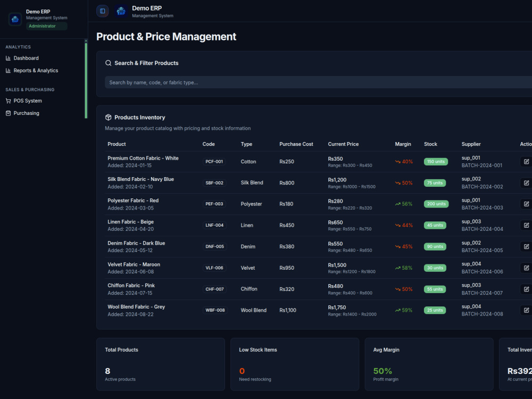Viewport: 532px width, 399px height.
Task: Click the 59% margin indicator
Action: [404, 310]
